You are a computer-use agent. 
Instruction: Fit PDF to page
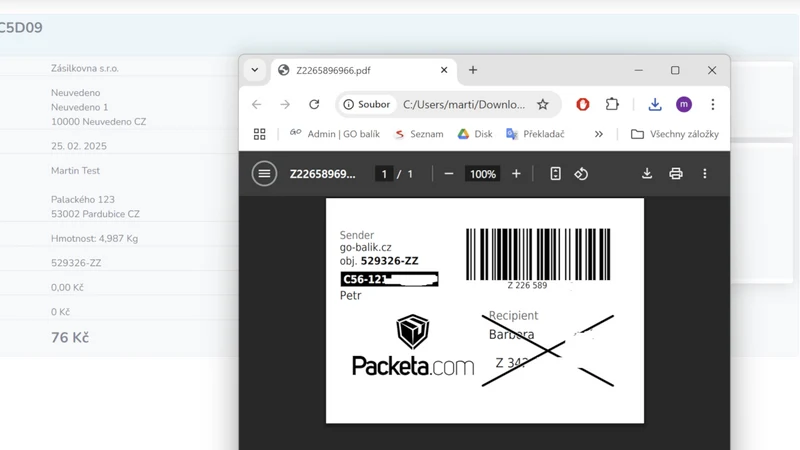click(x=555, y=174)
